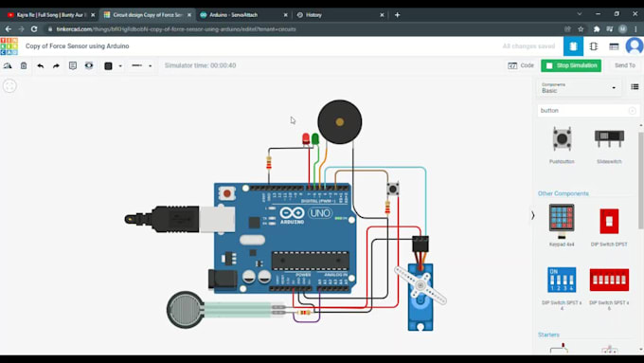Undo the last action
This screenshot has width=644, height=363.
click(x=40, y=65)
